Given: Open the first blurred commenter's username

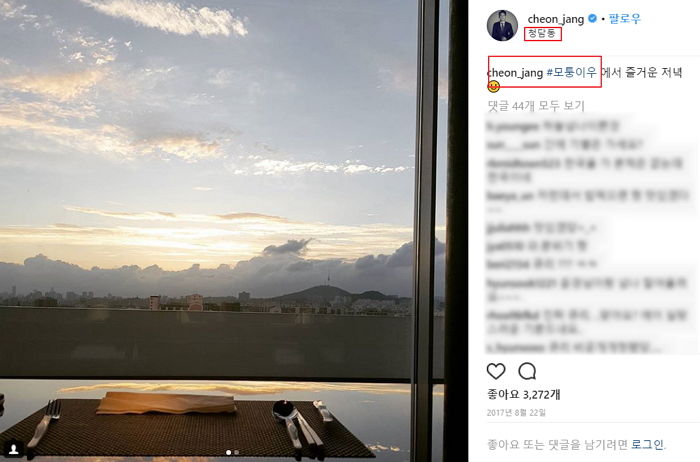Looking at the screenshot, I should click(512, 126).
